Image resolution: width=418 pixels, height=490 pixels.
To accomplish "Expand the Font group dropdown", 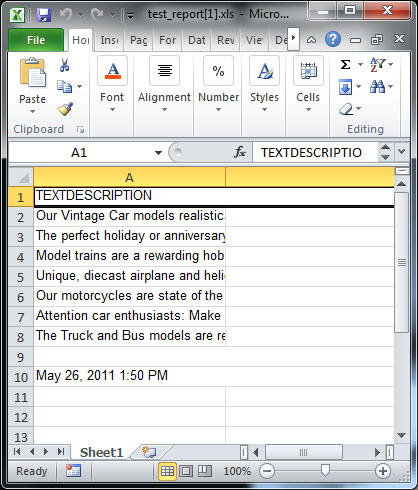I will [x=112, y=83].
